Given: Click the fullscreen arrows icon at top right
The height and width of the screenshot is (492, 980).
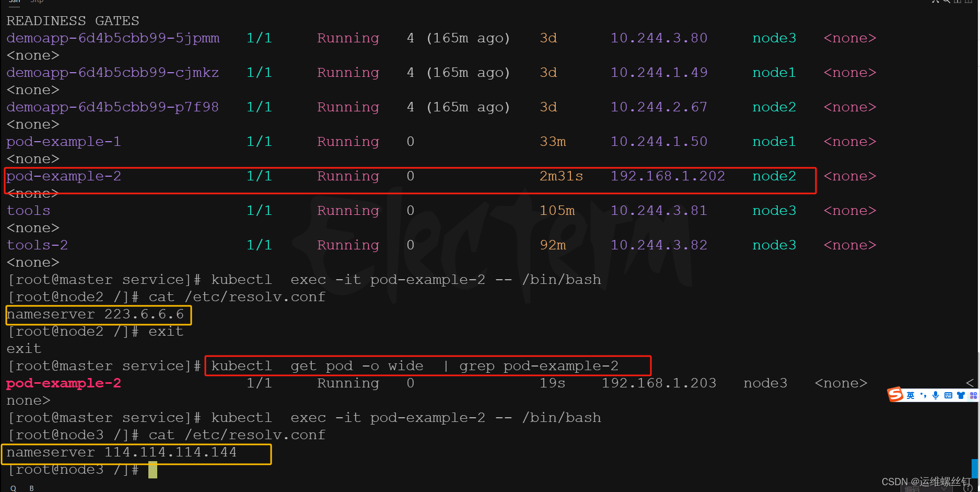Looking at the screenshot, I should tap(935, 2).
